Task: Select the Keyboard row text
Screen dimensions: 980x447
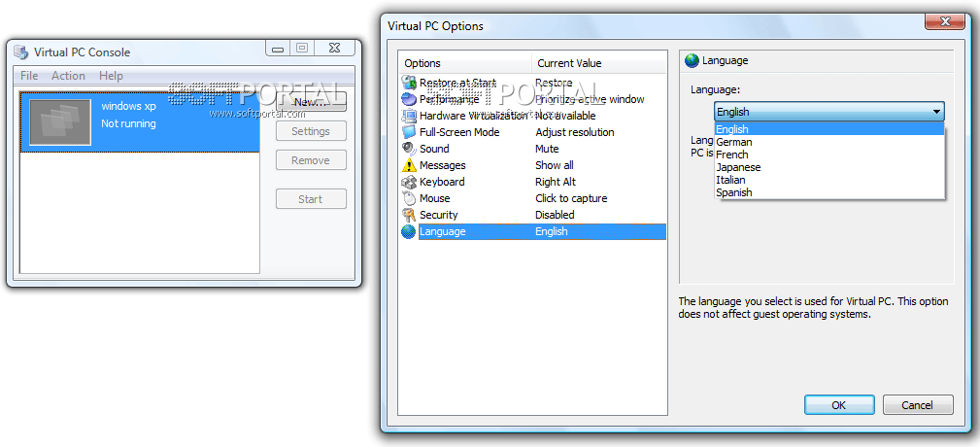Action: 442,182
